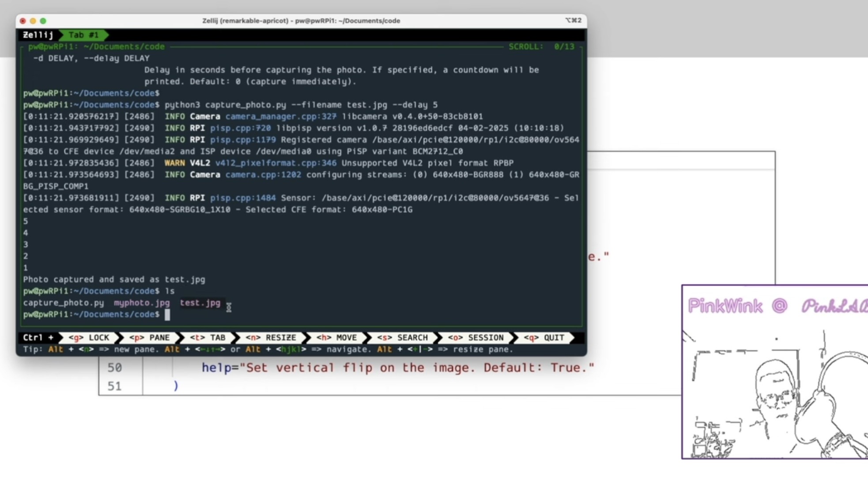Open the SESSION mode item

point(476,338)
